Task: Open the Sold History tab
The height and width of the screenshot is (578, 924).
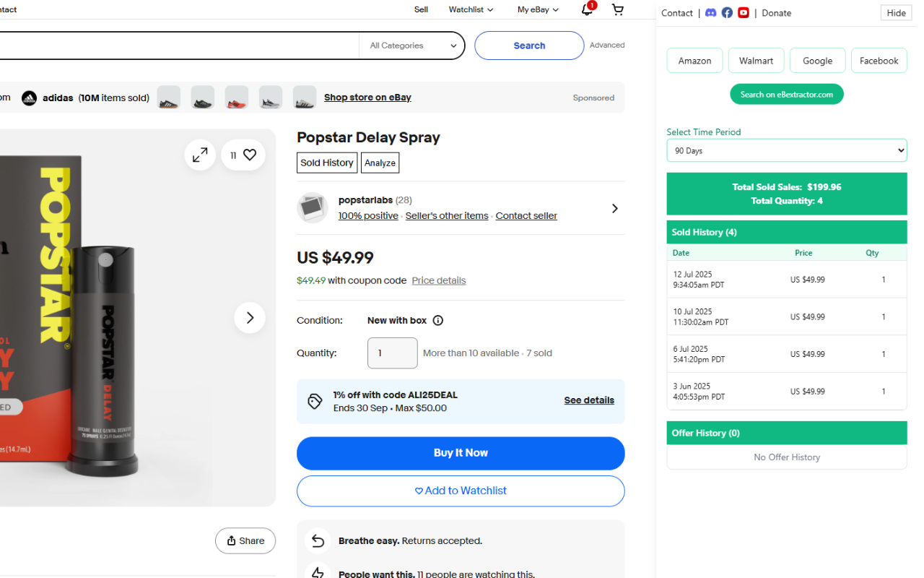Action: [x=326, y=162]
